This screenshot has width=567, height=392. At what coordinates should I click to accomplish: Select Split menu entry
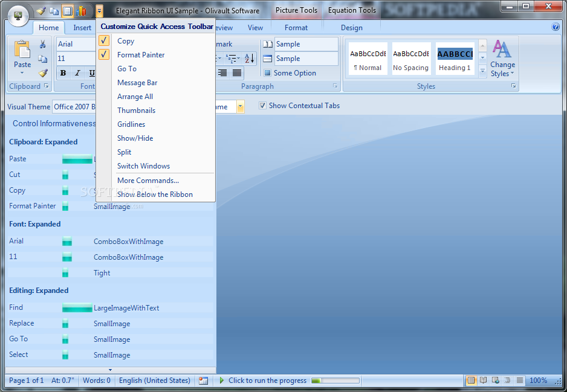[124, 152]
